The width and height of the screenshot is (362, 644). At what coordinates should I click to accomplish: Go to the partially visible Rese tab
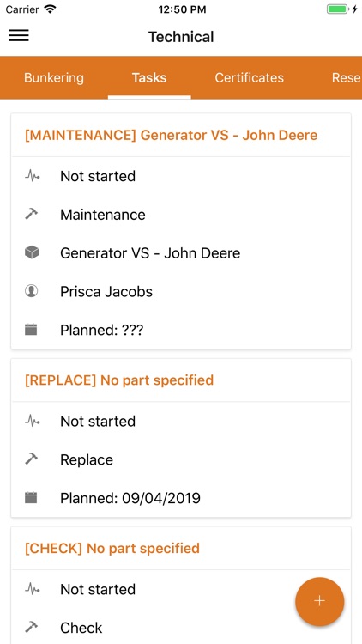(347, 77)
